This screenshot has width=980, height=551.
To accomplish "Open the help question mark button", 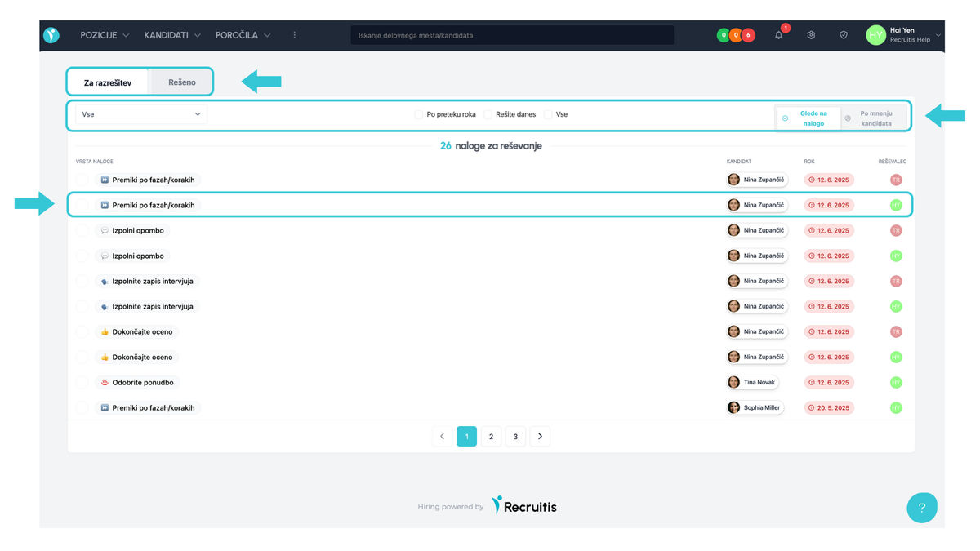I will pyautogui.click(x=922, y=508).
